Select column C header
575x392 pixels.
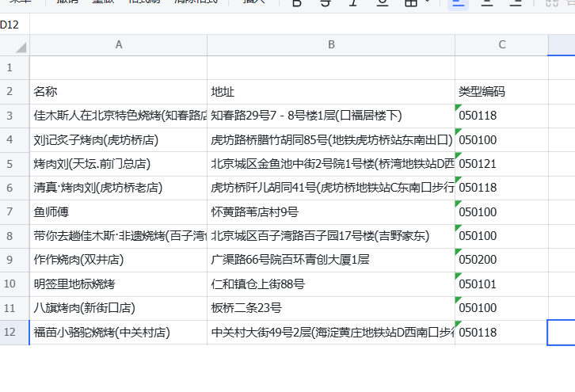pos(501,45)
